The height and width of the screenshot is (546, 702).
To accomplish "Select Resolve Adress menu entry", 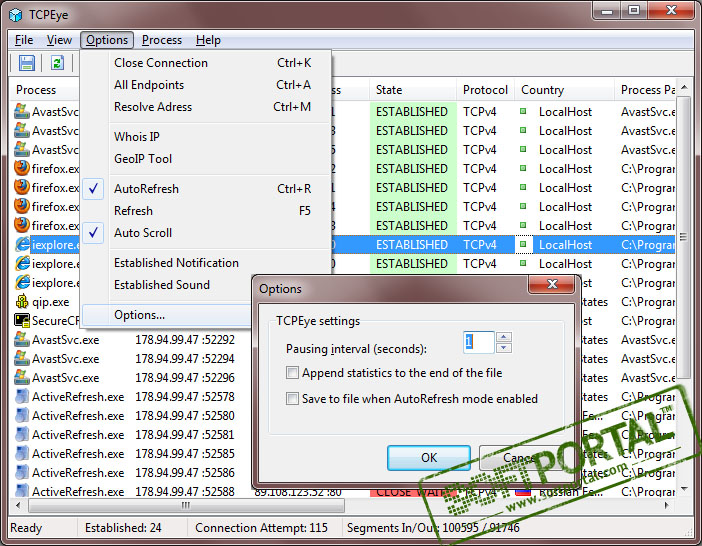I will pos(206,107).
